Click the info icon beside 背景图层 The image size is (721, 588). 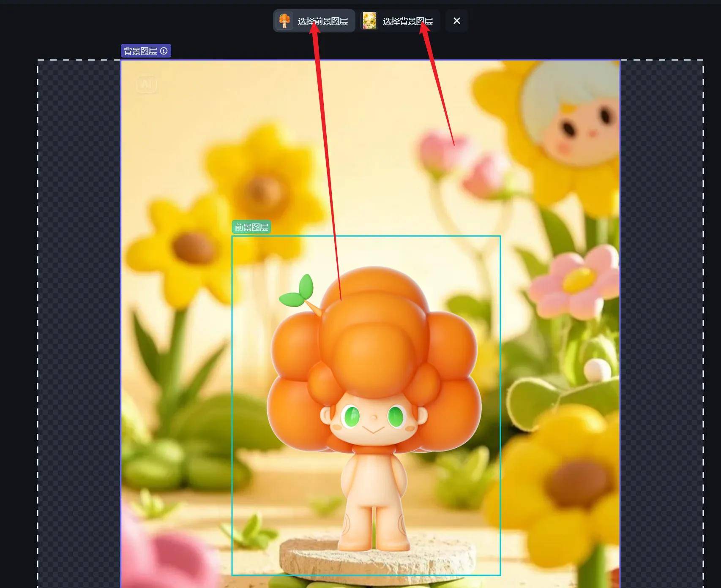164,51
